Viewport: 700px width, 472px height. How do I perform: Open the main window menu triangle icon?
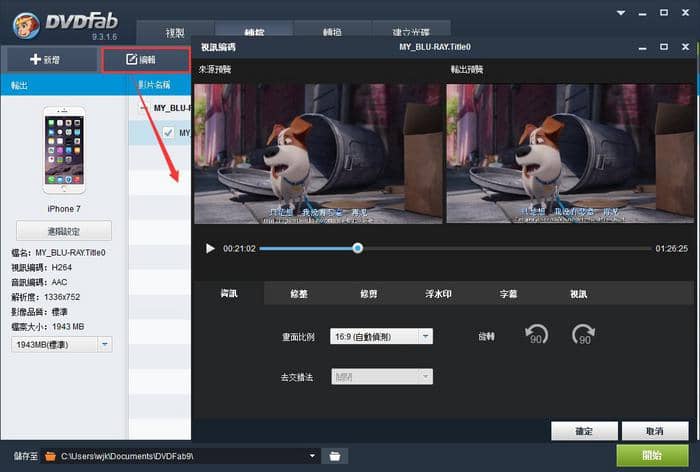(x=621, y=13)
